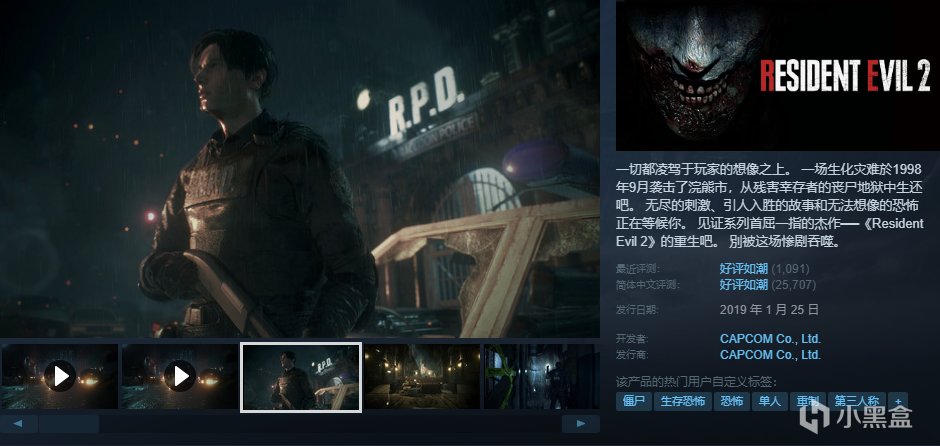Click the 最近评测 label
The width and height of the screenshot is (940, 446).
tap(637, 269)
